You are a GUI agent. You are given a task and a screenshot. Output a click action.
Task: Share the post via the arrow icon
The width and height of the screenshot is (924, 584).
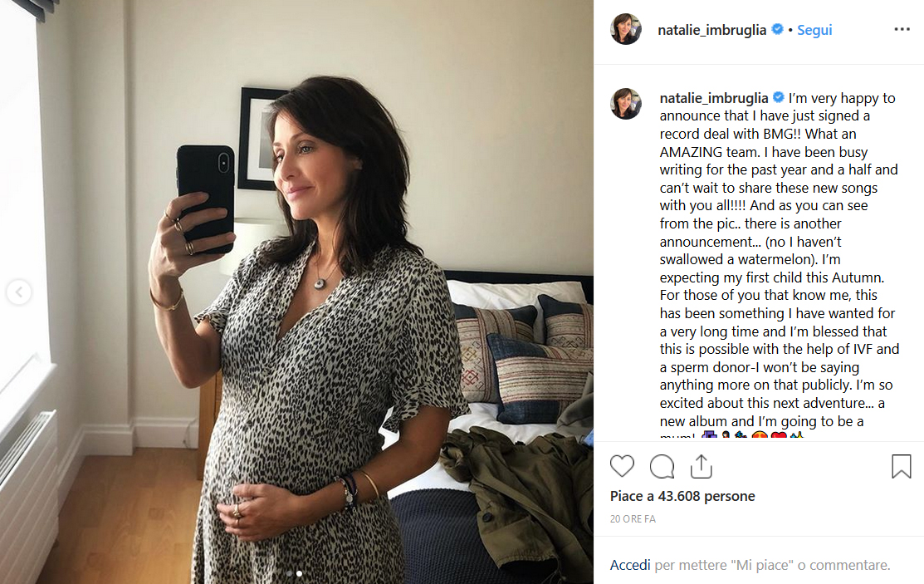click(701, 465)
